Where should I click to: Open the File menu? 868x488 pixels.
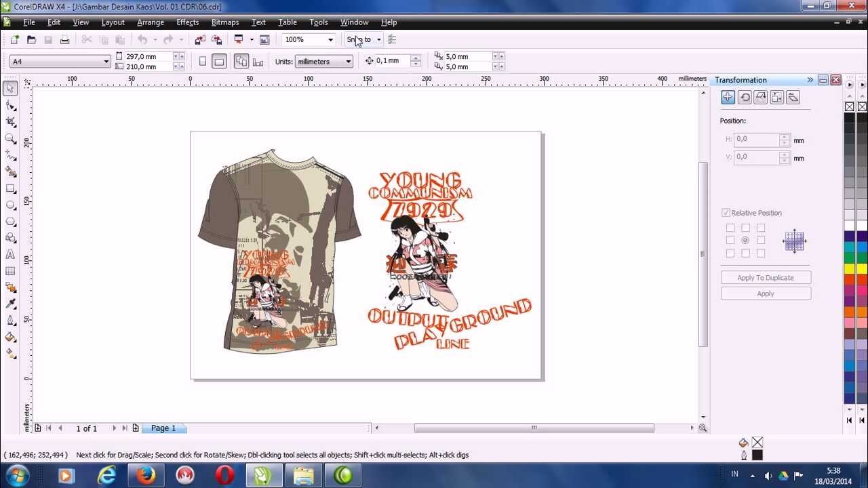tap(29, 22)
